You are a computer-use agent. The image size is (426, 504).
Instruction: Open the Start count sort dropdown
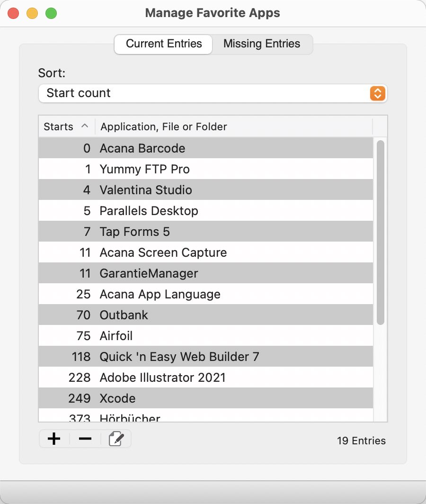tap(213, 93)
